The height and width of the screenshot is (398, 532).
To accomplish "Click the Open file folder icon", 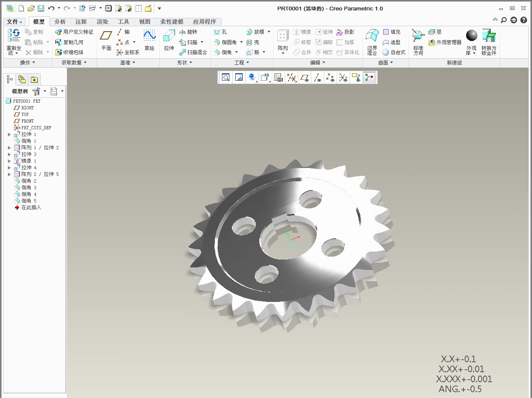I will [31, 8].
